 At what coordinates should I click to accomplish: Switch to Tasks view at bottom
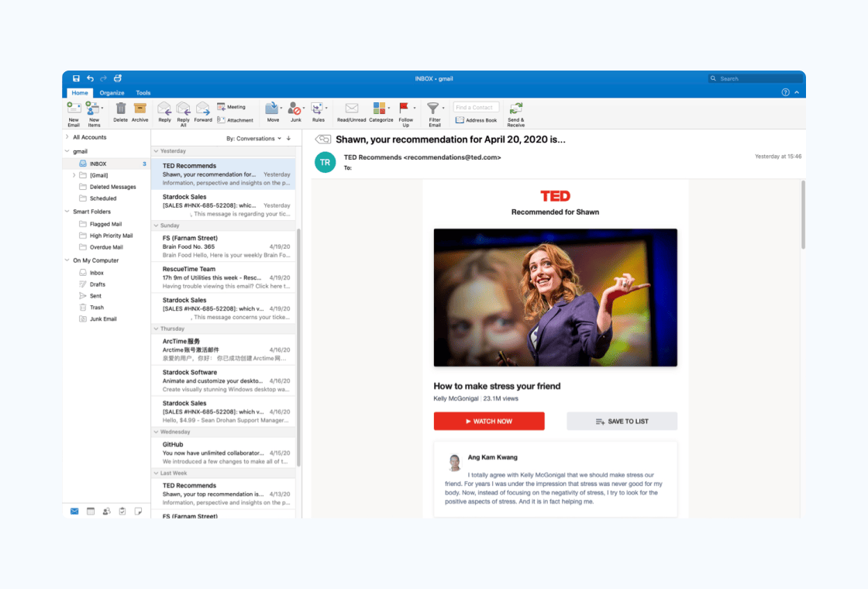click(122, 511)
